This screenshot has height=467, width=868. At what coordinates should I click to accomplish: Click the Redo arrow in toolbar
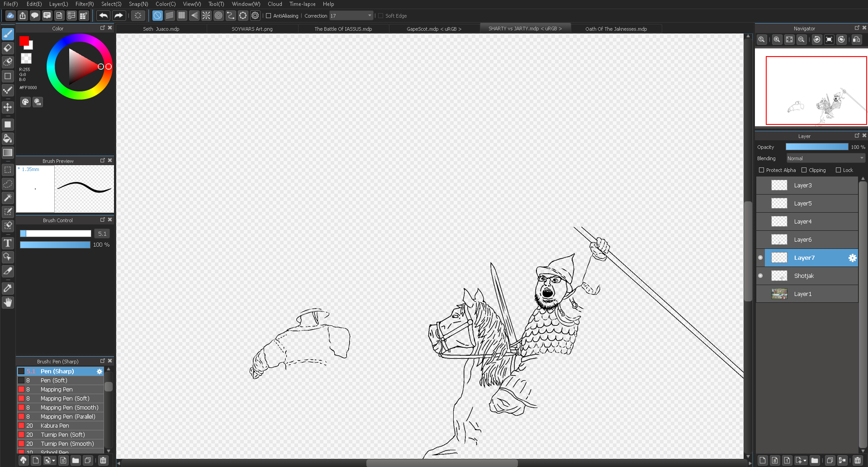(x=119, y=16)
